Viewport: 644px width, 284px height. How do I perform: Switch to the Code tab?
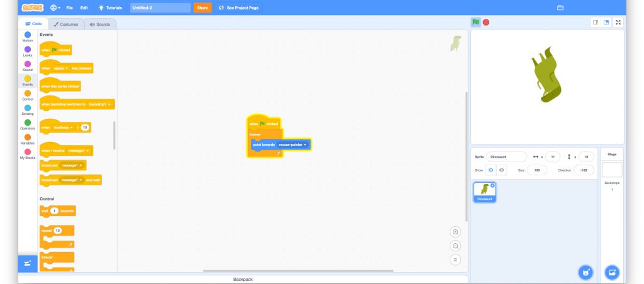click(33, 24)
